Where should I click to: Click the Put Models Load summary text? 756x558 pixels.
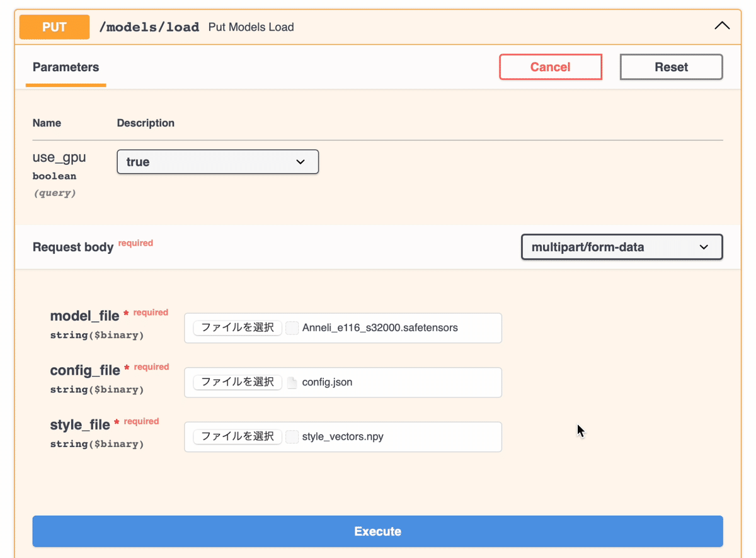(x=251, y=27)
